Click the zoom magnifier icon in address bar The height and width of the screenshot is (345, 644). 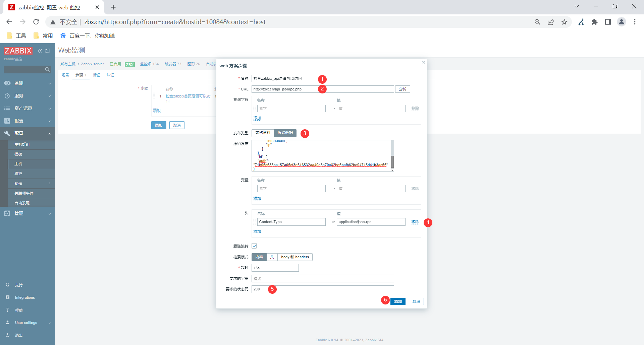[x=537, y=22]
